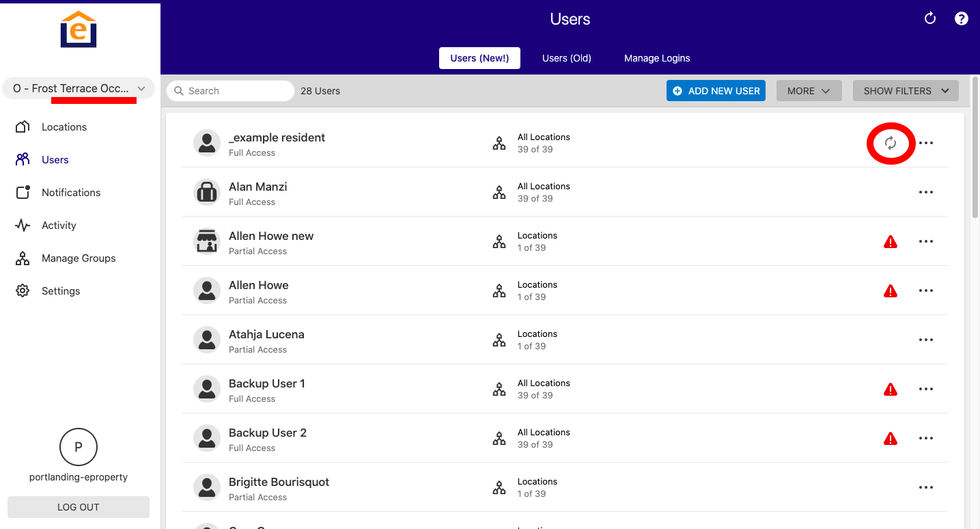Open three-dot menu for _example resident
Viewport: 980px width, 529px height.
point(926,143)
